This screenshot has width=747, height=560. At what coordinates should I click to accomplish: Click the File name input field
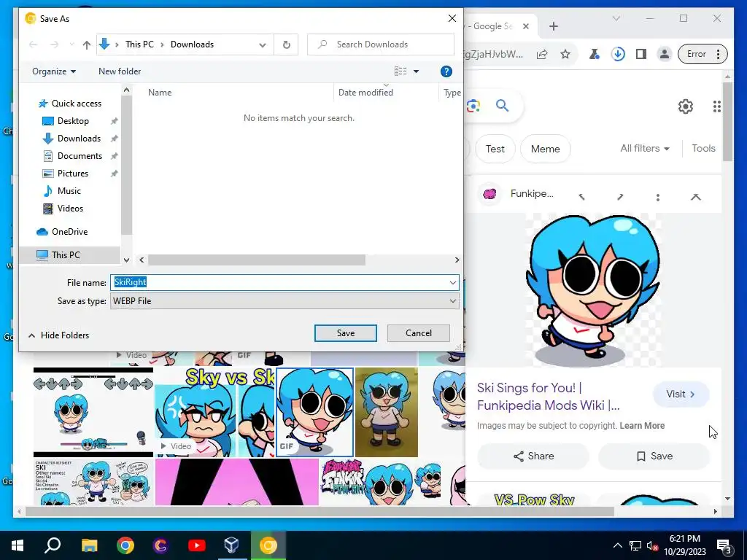pyautogui.click(x=279, y=282)
